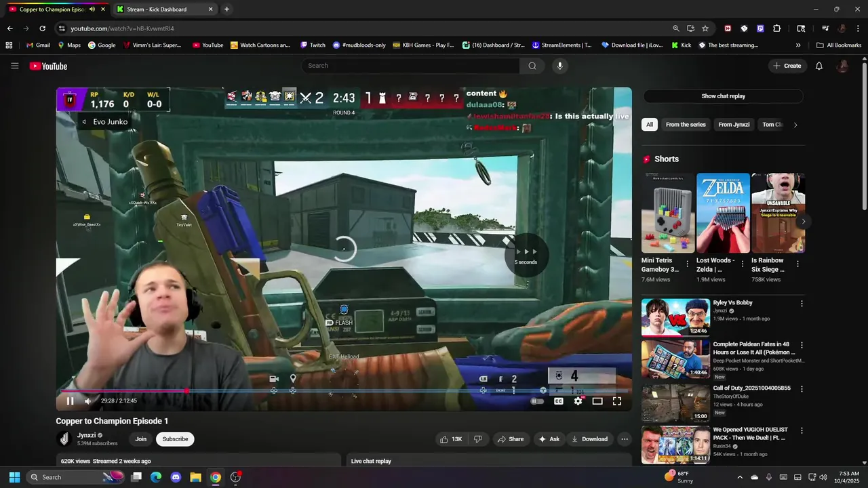Viewport: 868px width, 488px height.
Task: Open Chrome three-dot menu
Action: tap(858, 28)
